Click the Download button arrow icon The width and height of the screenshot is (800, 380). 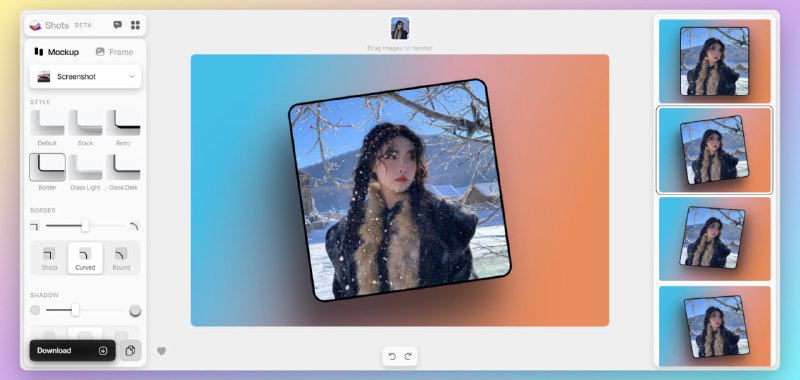click(x=103, y=350)
